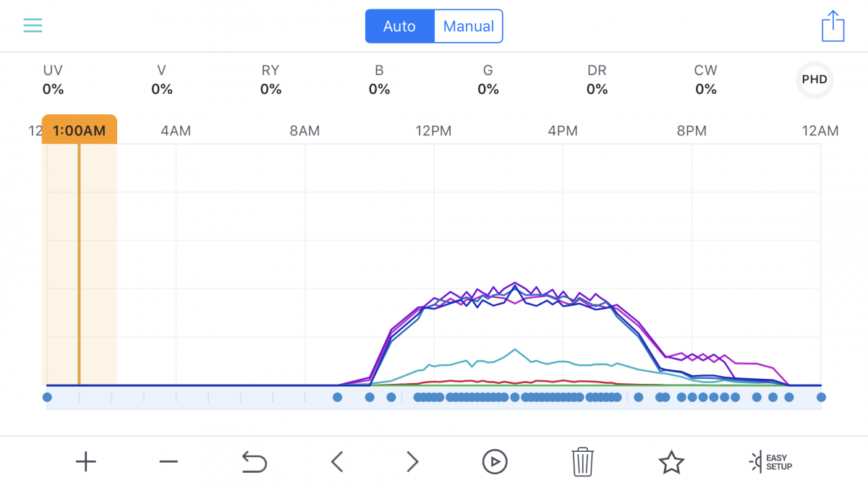Tap the share/export icon
Screen dimensions: 868x488
point(833,26)
